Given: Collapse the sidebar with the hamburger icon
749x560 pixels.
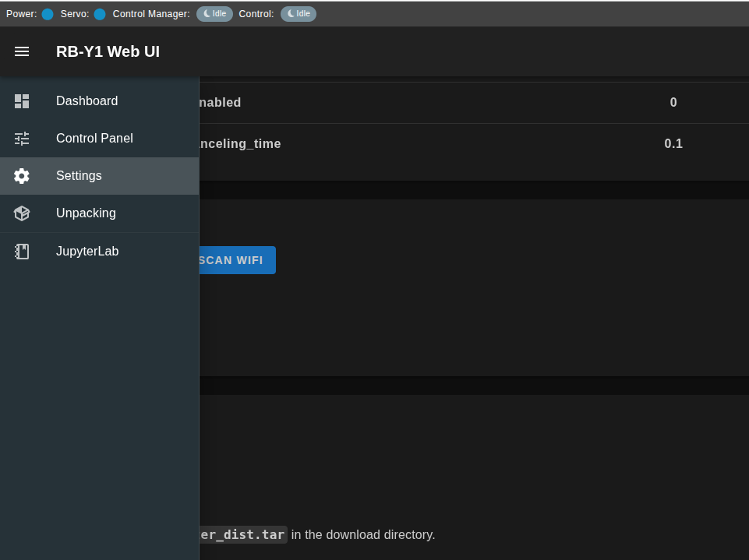Looking at the screenshot, I should (x=22, y=51).
